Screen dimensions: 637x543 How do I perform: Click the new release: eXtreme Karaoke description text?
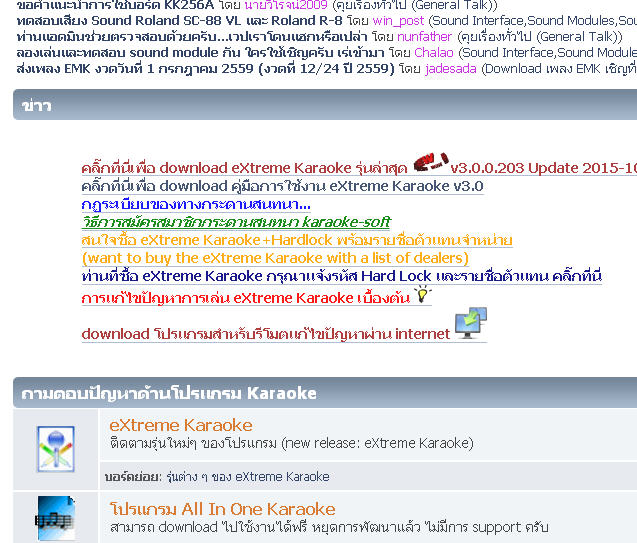tap(292, 443)
